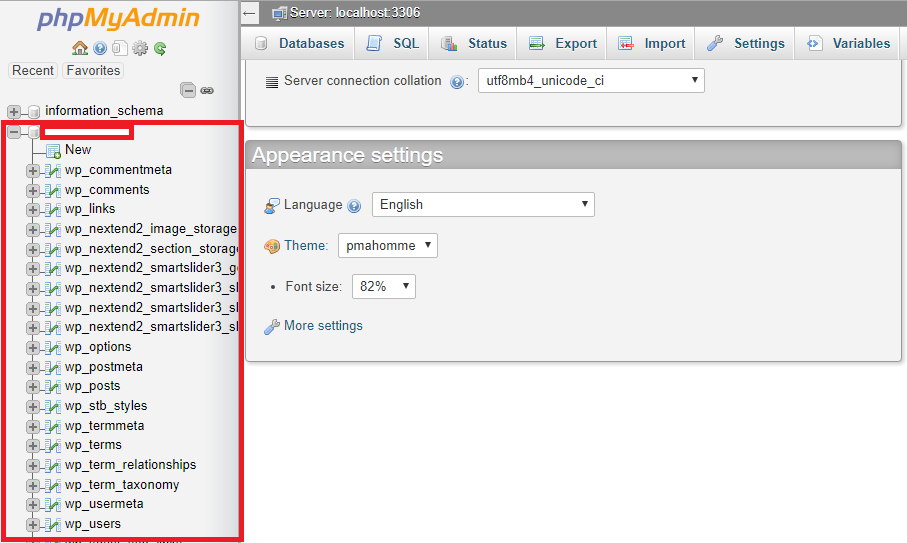
Task: Expand the wp_users table node
Action: 33,524
